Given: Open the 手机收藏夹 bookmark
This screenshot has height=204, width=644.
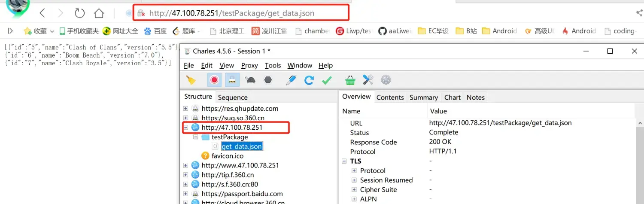Looking at the screenshot, I should tap(79, 31).
